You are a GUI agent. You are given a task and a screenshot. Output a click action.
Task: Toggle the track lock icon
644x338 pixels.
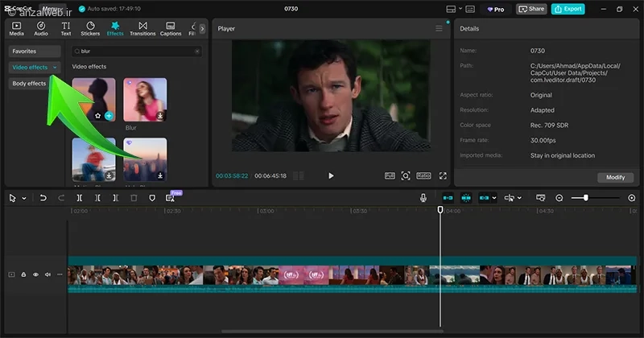click(23, 274)
